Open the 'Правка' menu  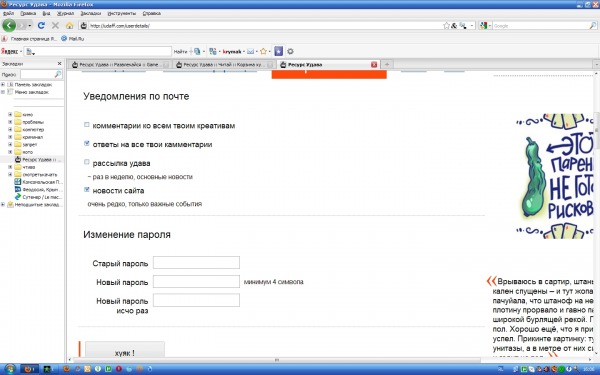[x=28, y=13]
